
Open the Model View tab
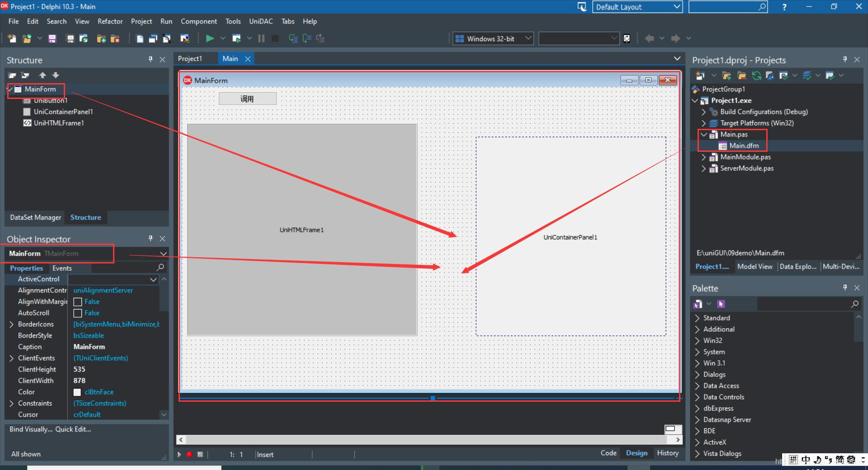pos(755,267)
